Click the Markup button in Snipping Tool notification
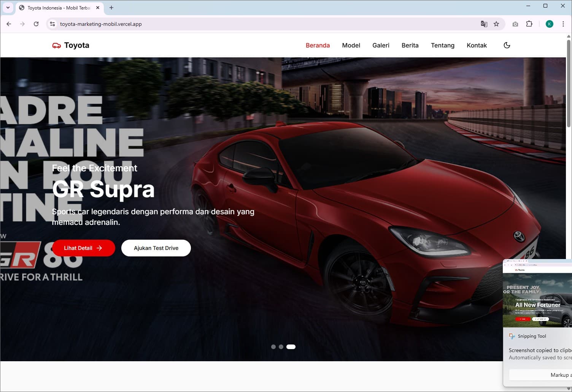Screen dimensions: 572x392 pos(541,375)
